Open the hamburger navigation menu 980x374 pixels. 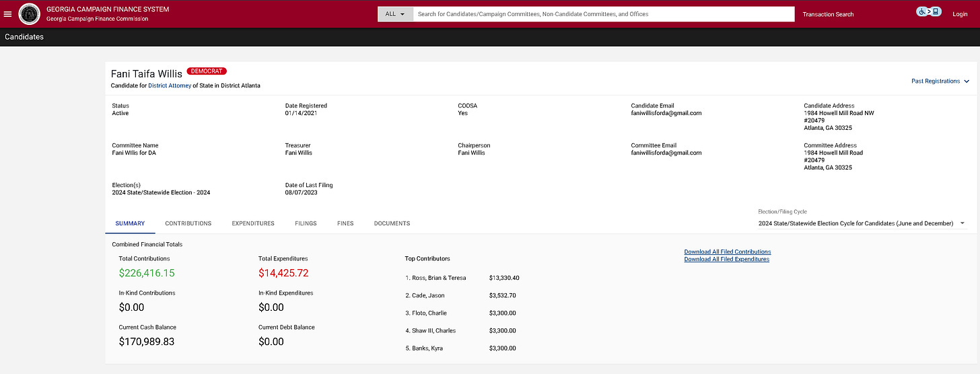pyautogui.click(x=8, y=14)
